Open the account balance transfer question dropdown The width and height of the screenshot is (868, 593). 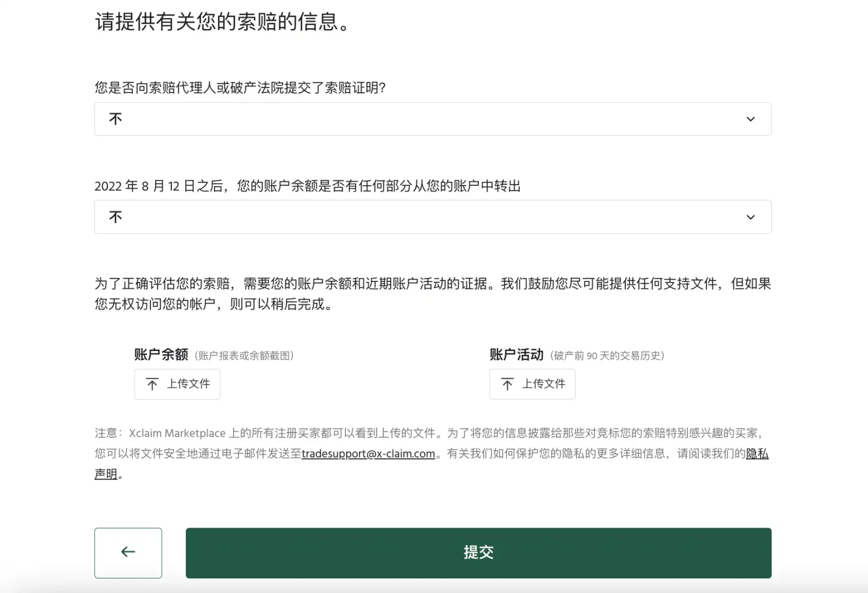click(x=432, y=217)
